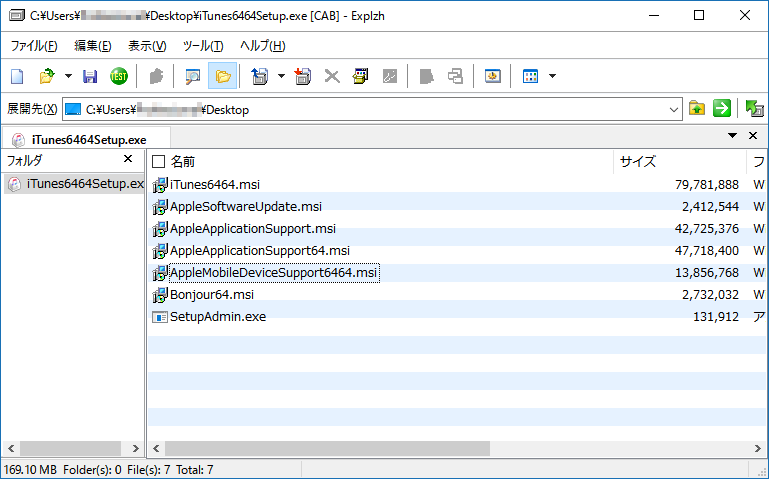Viewport: 769px width, 479px height.
Task: Select AppleApplicationSupport64.msi file row
Action: point(260,251)
